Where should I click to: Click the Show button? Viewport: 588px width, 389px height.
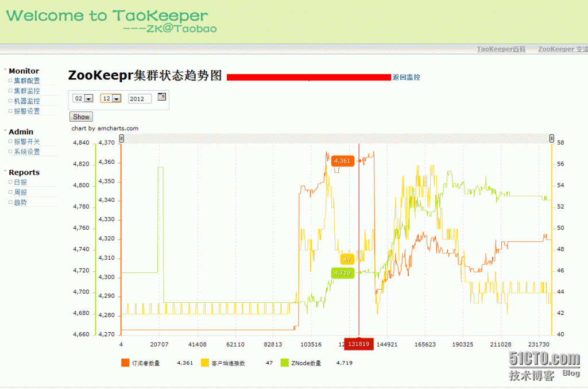[x=81, y=117]
